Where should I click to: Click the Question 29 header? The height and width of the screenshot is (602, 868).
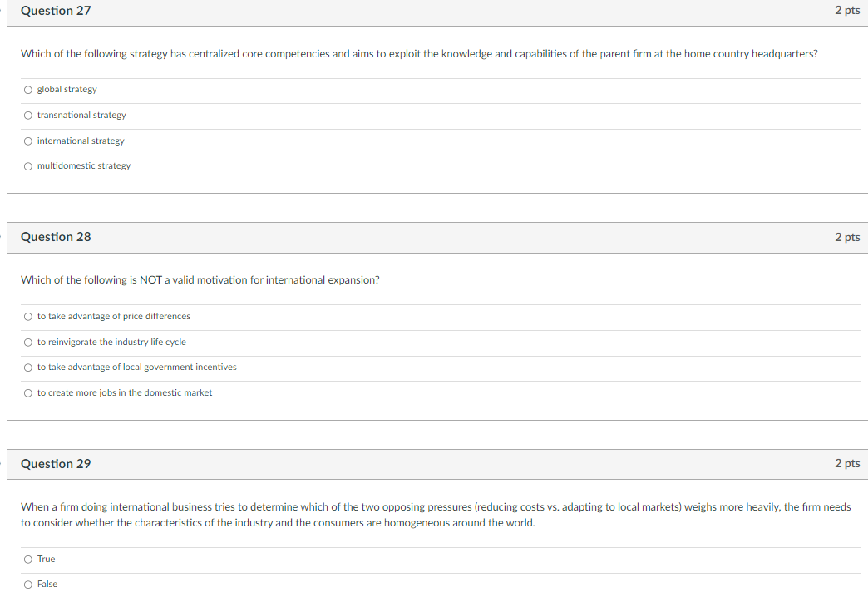(56, 464)
